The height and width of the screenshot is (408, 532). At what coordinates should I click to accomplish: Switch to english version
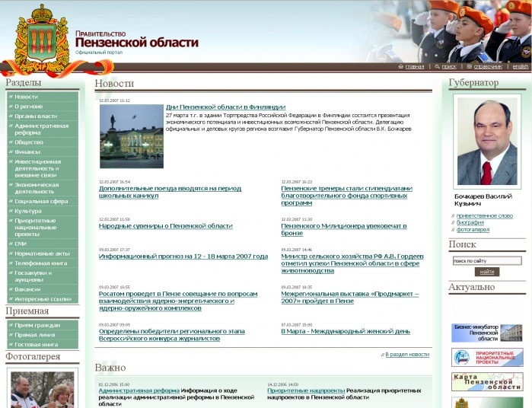521,66
